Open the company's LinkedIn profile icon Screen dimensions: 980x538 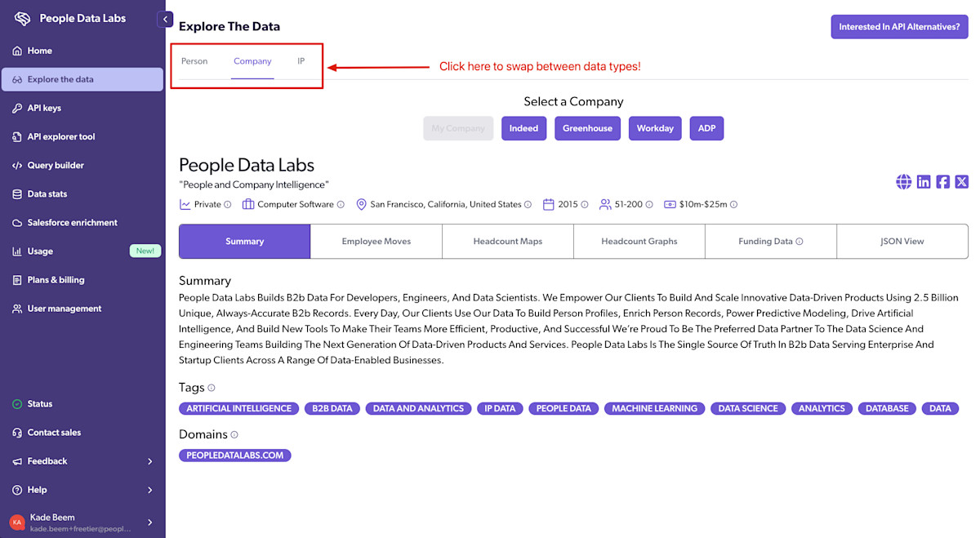pos(923,181)
